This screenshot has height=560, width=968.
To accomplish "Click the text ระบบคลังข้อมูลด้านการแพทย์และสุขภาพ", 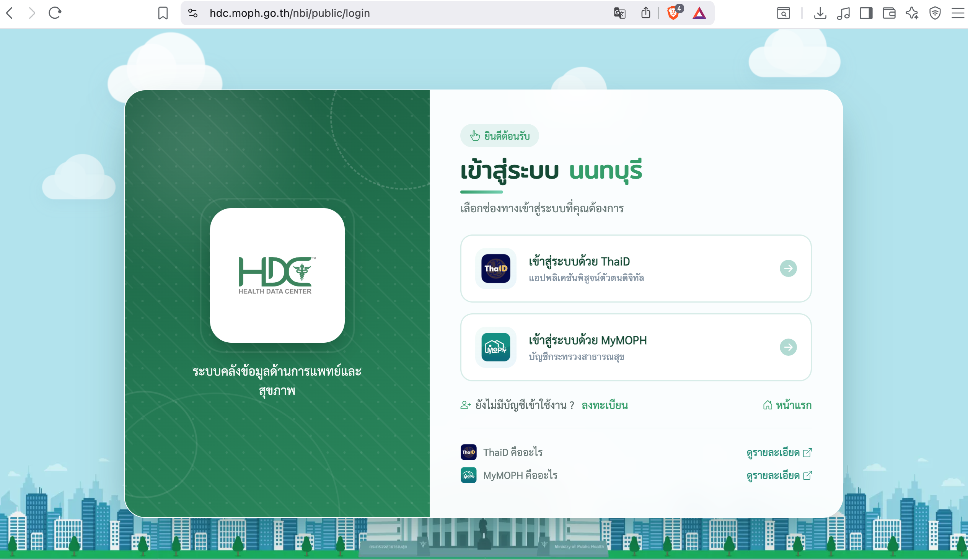I will [x=277, y=381].
